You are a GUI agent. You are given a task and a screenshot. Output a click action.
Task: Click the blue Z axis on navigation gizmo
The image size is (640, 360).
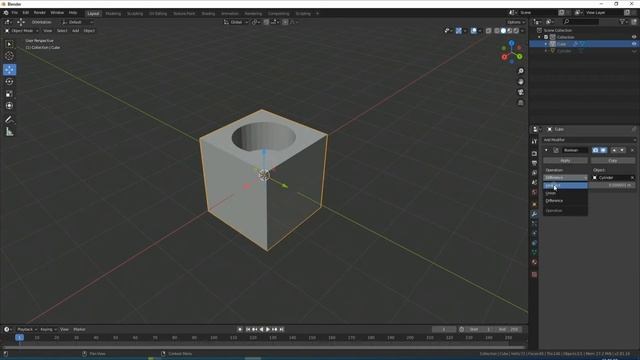(511, 42)
